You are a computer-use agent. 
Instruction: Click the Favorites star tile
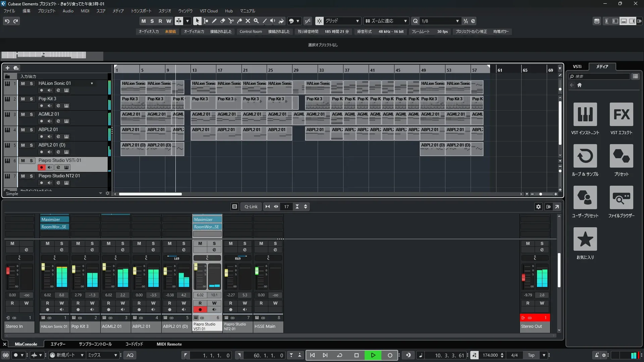585,239
